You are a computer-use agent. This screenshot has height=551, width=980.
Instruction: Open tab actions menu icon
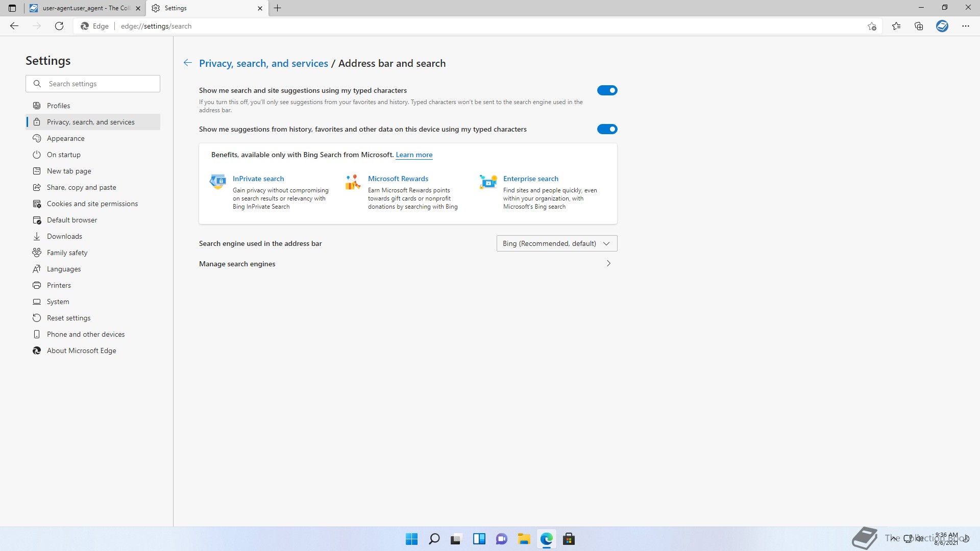[12, 8]
